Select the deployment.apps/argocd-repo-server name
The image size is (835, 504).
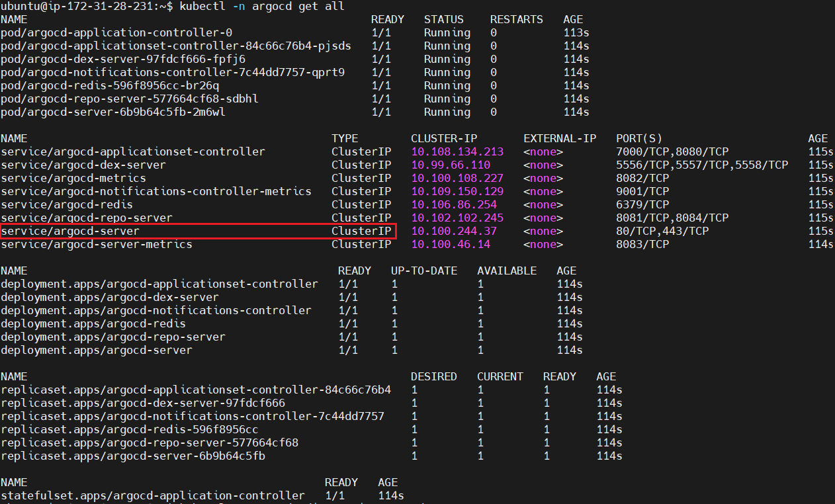(x=113, y=337)
